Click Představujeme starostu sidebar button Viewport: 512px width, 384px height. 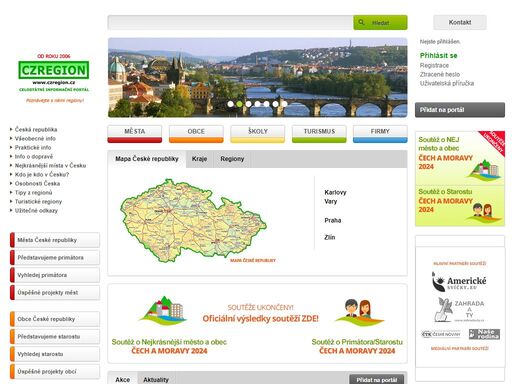tap(55, 337)
